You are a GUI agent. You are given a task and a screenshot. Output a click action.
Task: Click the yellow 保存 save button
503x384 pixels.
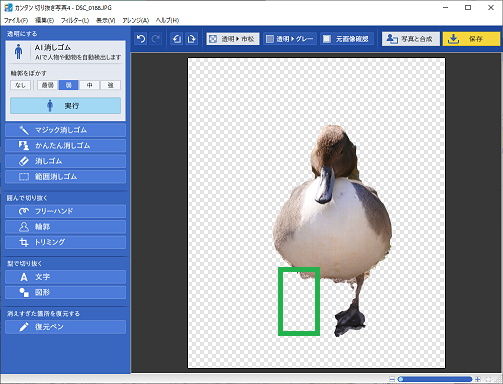coord(471,39)
